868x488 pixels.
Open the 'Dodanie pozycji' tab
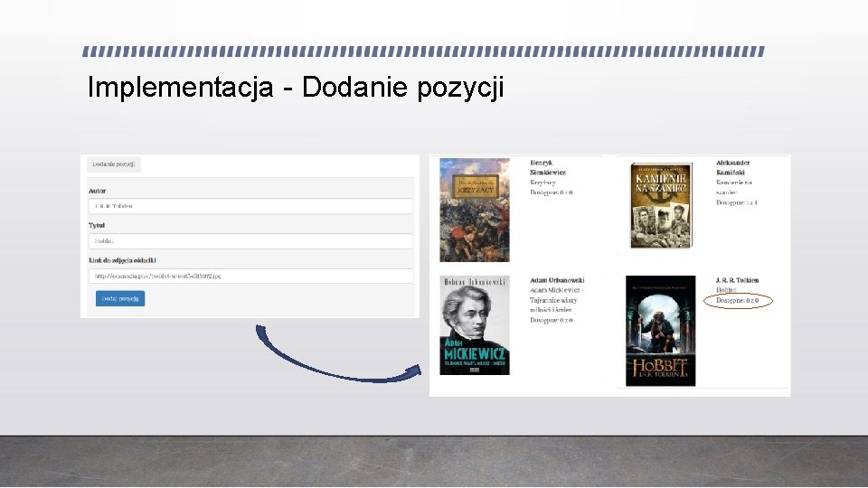[x=114, y=164]
